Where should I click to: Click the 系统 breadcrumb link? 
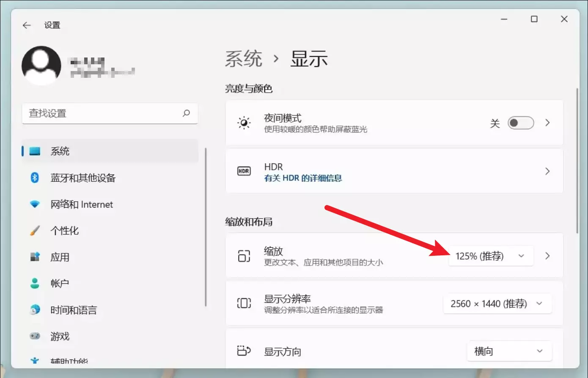click(x=244, y=59)
